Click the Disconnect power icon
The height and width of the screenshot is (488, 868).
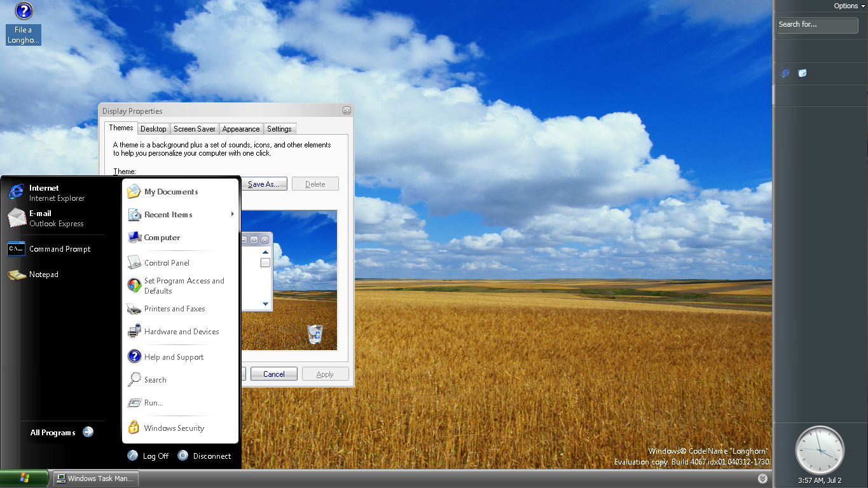tap(183, 456)
